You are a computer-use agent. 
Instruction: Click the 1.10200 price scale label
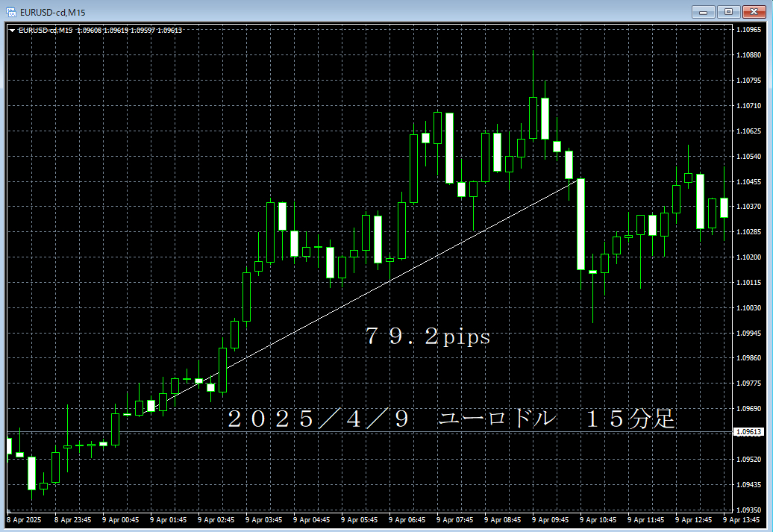(748, 257)
